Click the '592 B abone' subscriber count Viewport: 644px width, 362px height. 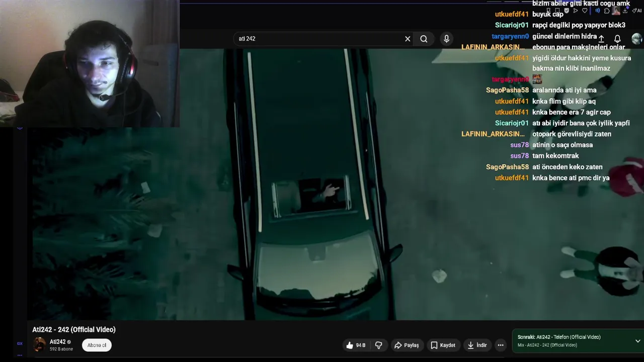click(x=61, y=349)
